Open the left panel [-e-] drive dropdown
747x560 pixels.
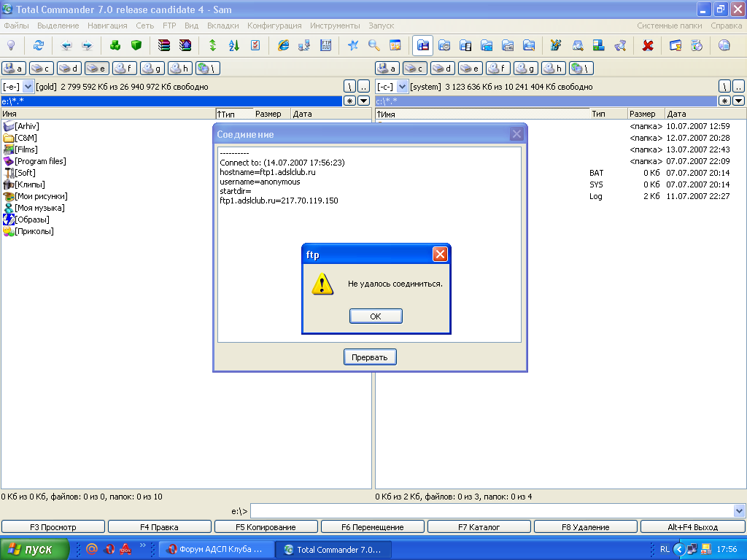click(28, 87)
